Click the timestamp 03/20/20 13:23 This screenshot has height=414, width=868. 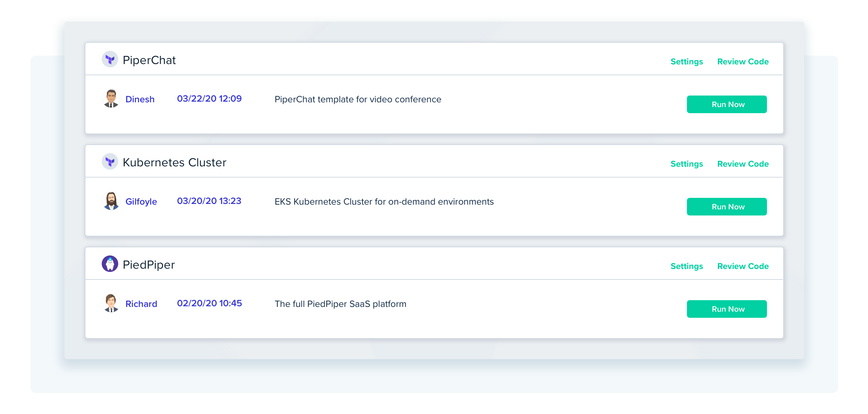point(209,201)
